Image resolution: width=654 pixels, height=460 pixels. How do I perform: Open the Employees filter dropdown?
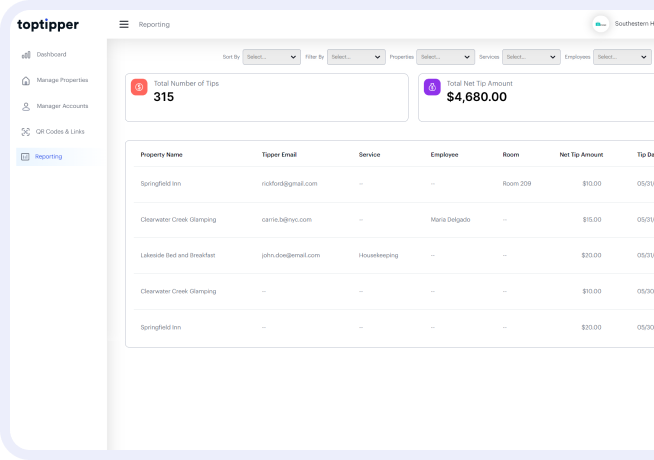[x=622, y=57]
